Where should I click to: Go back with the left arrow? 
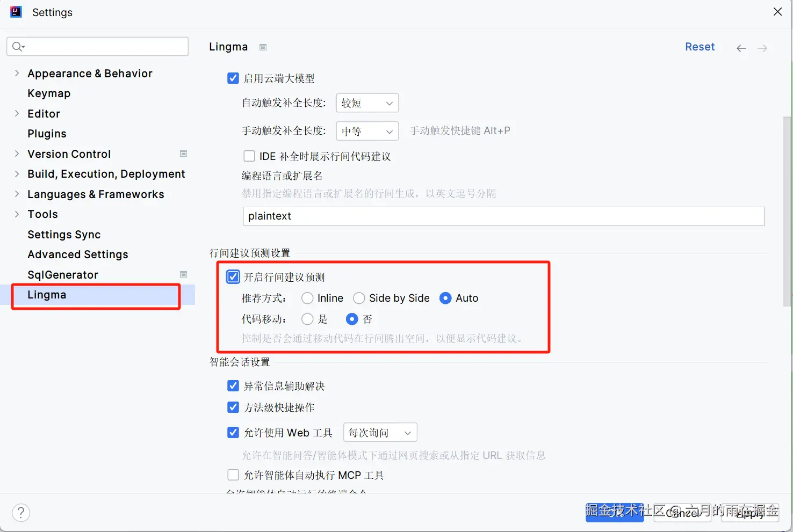click(741, 48)
